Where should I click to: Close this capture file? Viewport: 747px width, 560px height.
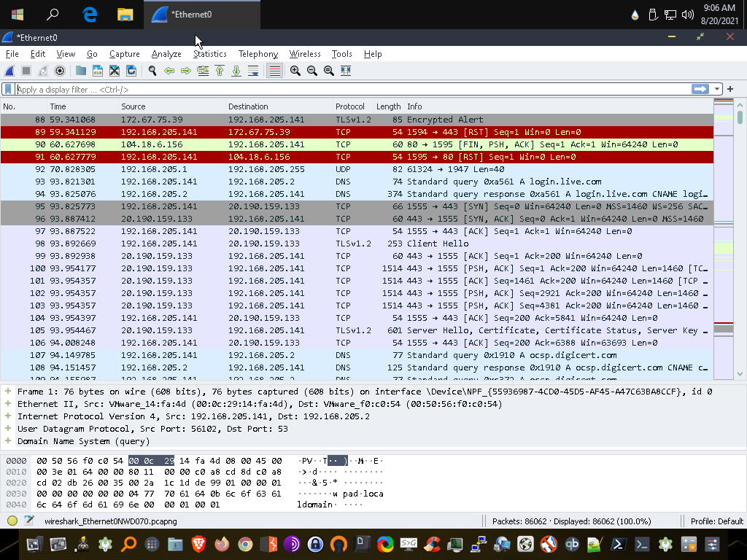point(115,71)
